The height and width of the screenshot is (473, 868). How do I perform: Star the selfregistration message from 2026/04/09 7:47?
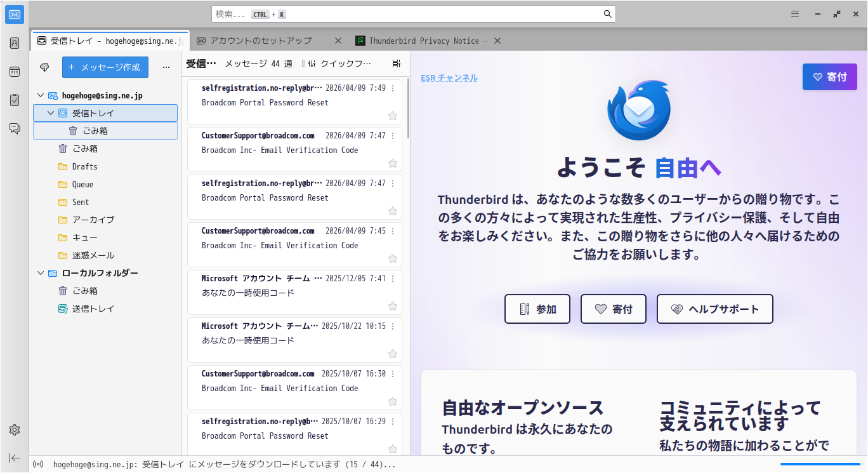point(393,211)
